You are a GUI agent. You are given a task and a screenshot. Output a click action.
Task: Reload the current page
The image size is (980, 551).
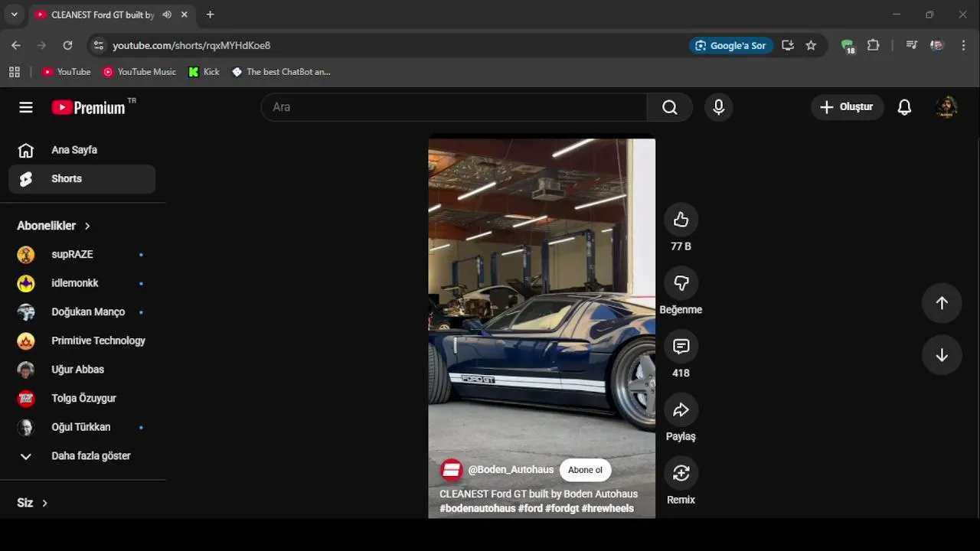pyautogui.click(x=67, y=45)
